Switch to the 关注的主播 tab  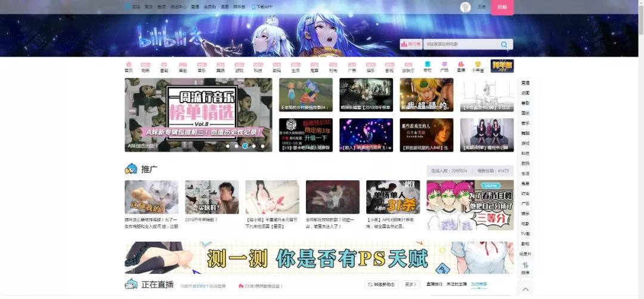457,285
